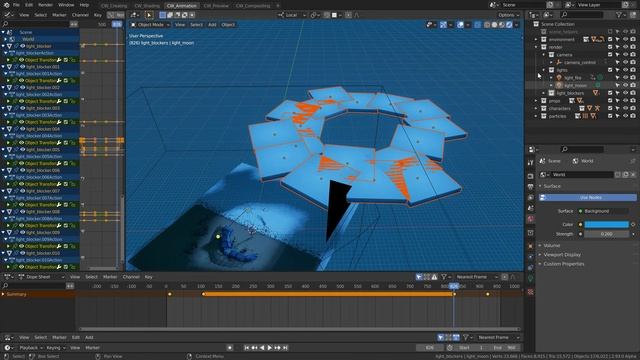Click the new scene icon beside Scene field
Image resolution: width=640 pixels, height=360 pixels.
[550, 5]
